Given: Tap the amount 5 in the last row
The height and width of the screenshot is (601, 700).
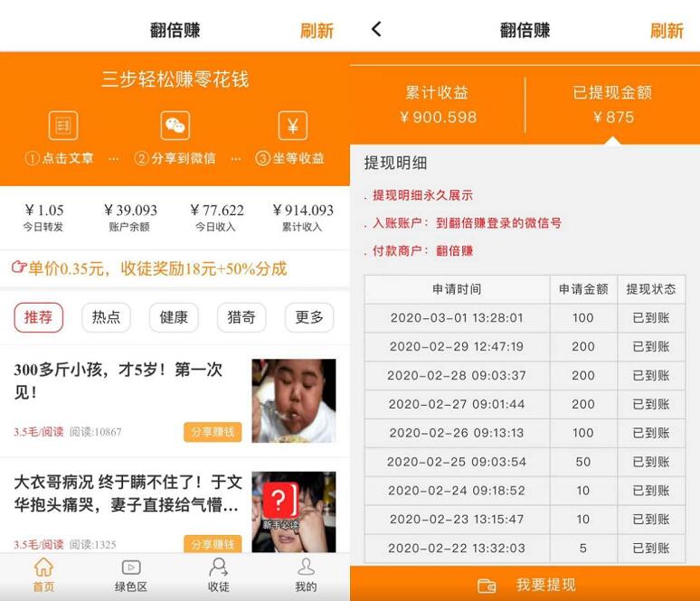Looking at the screenshot, I should (x=583, y=548).
